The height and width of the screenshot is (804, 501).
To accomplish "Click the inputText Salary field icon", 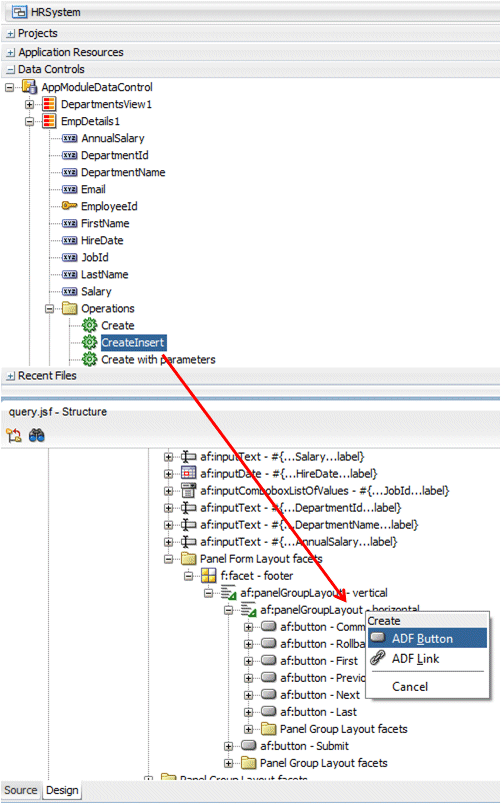I will tap(189, 456).
